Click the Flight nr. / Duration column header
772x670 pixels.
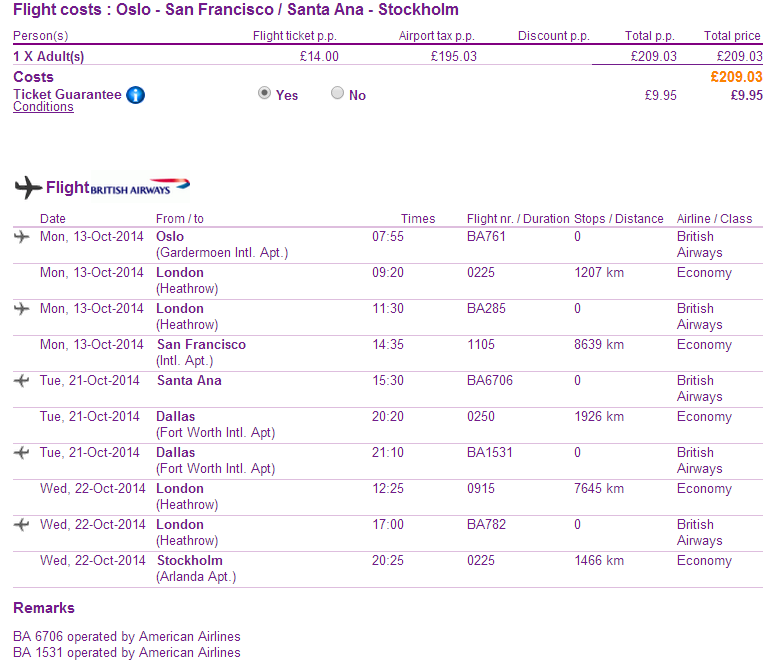point(517,219)
